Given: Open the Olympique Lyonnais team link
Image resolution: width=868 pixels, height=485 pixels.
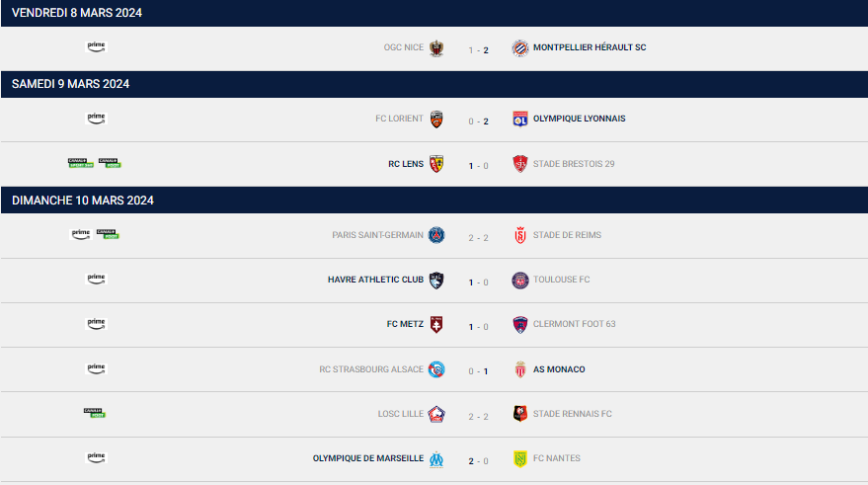Looking at the screenshot, I should point(579,119).
